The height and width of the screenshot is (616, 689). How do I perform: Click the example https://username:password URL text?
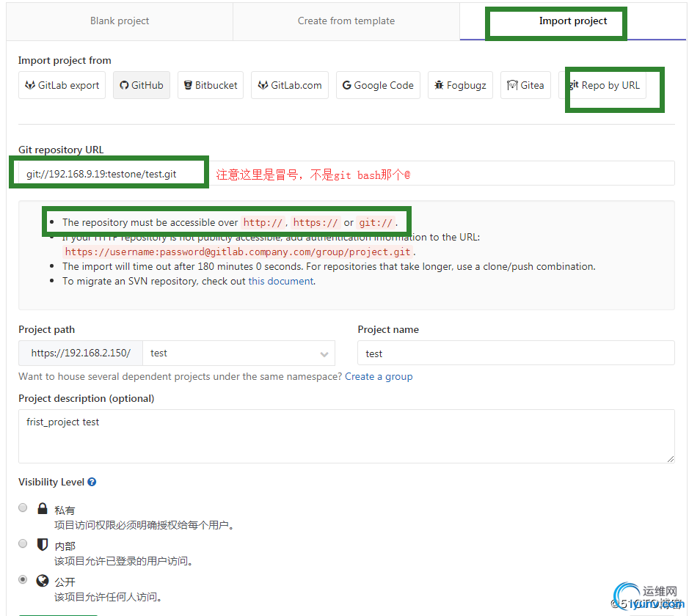tap(238, 252)
